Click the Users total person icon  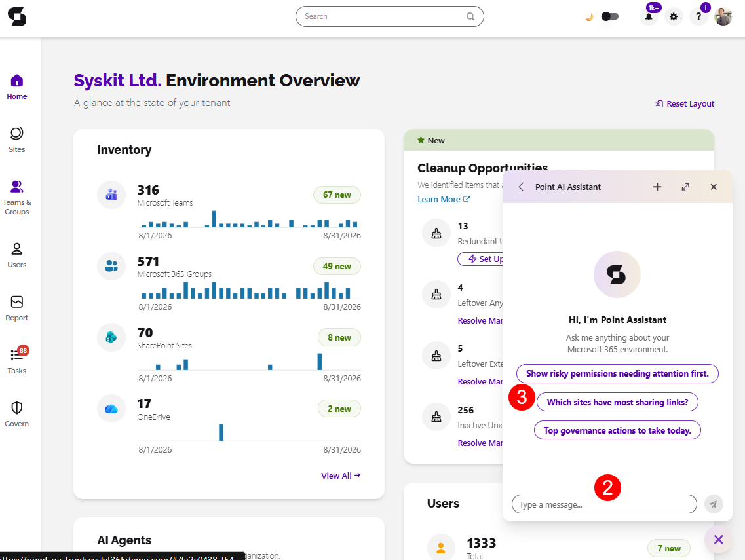pyautogui.click(x=441, y=548)
